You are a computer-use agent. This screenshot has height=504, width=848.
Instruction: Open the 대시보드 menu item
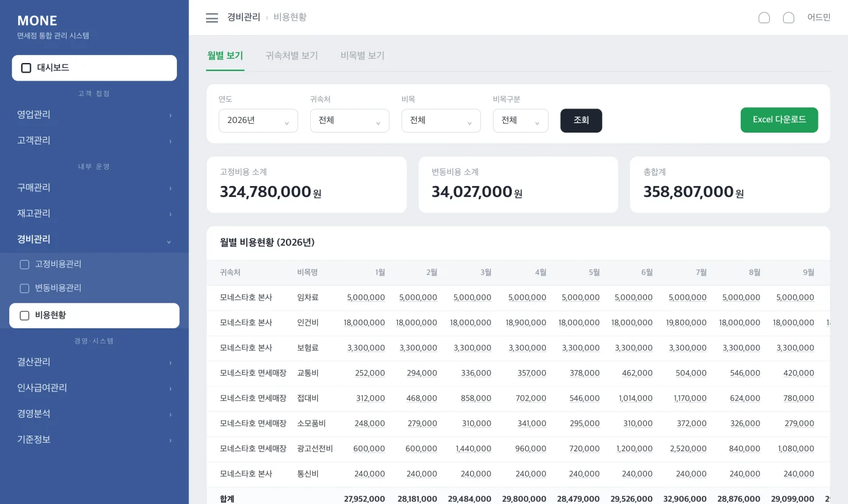94,68
